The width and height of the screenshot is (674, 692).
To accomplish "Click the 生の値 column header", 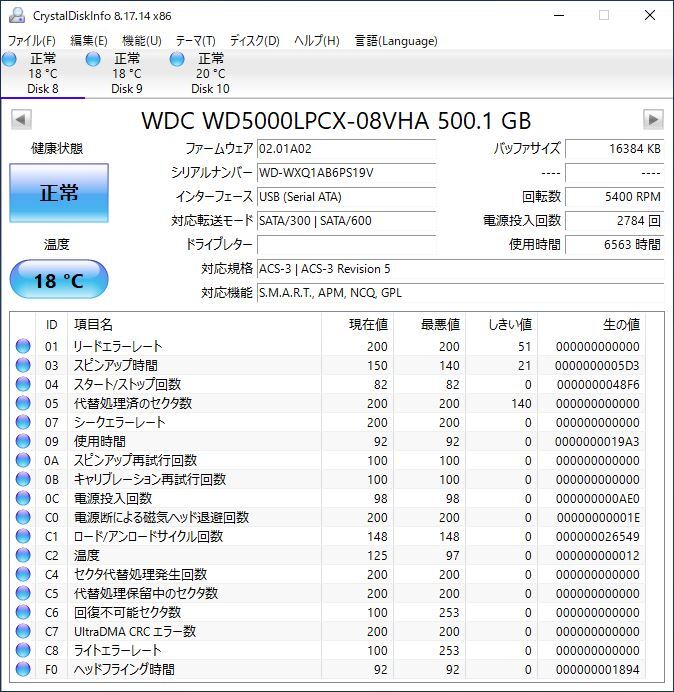I will pyautogui.click(x=621, y=324).
